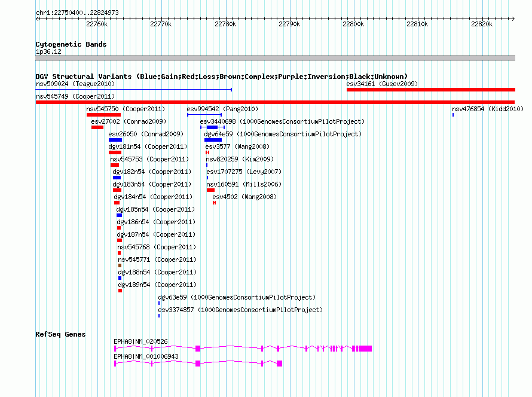532x397 pixels.
Task: Click the Cytogenetic Bands track title
Action: tap(71, 44)
